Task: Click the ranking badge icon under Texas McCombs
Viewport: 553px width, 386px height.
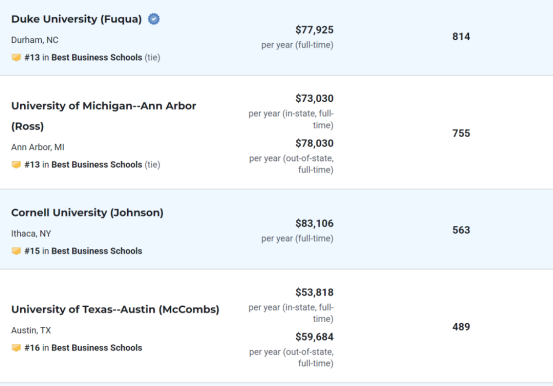Action: 16,348
